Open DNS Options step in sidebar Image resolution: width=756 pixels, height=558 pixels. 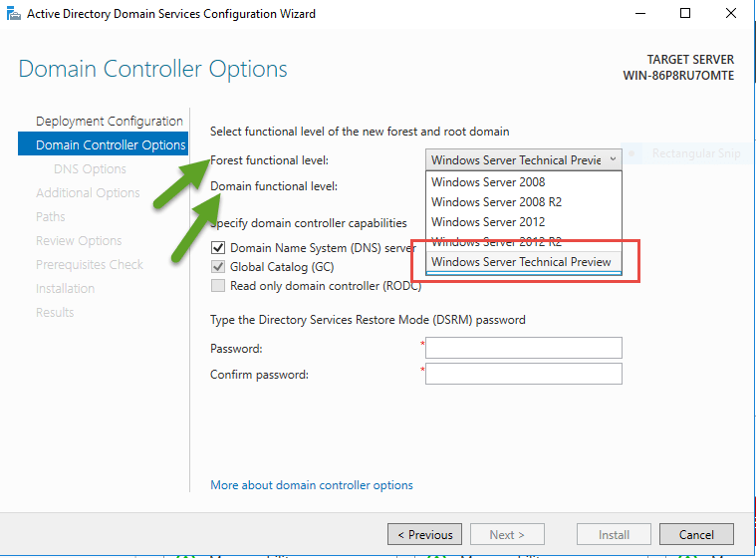click(90, 169)
